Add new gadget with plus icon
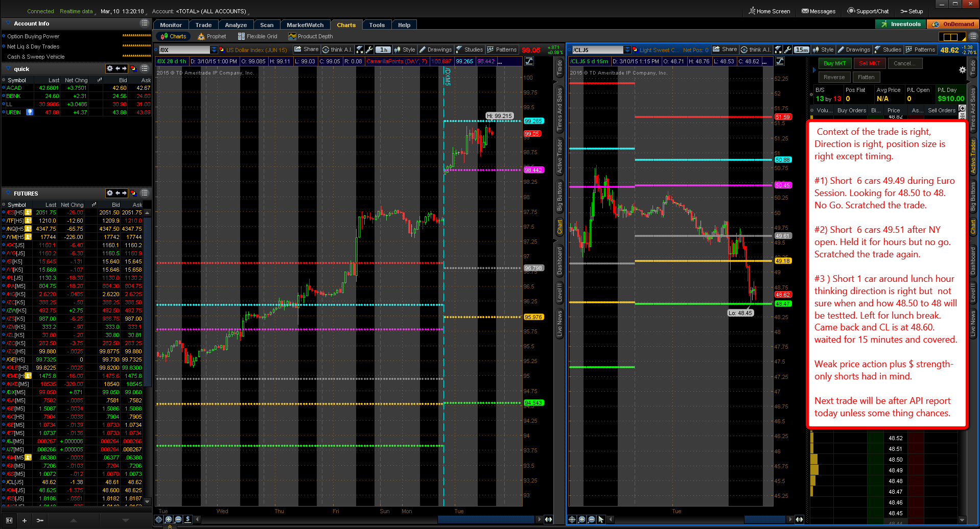980x529 pixels. (24, 520)
